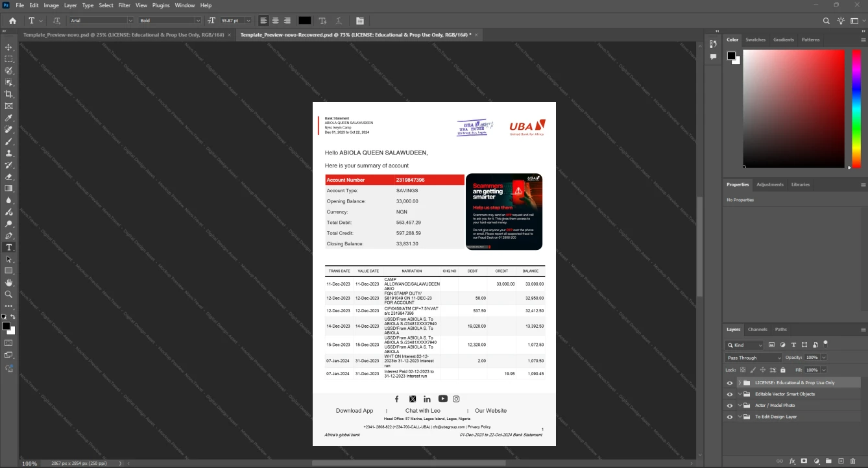868x468 pixels.
Task: Select the Frame tool
Action: tap(9, 106)
